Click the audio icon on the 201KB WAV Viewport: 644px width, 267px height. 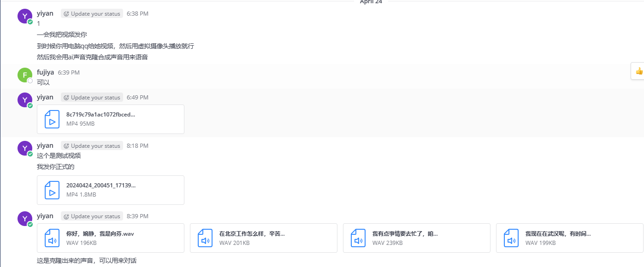(205, 238)
